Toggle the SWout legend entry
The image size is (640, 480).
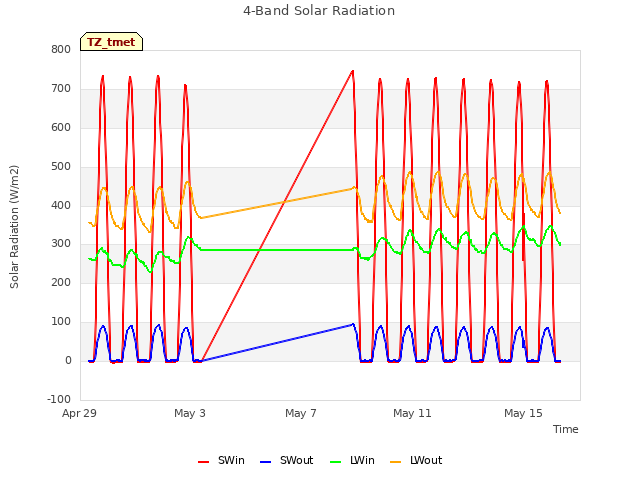[287, 460]
